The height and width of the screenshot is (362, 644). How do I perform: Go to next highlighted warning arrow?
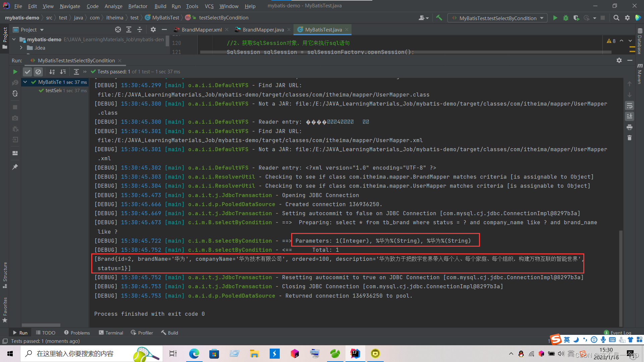pyautogui.click(x=630, y=41)
